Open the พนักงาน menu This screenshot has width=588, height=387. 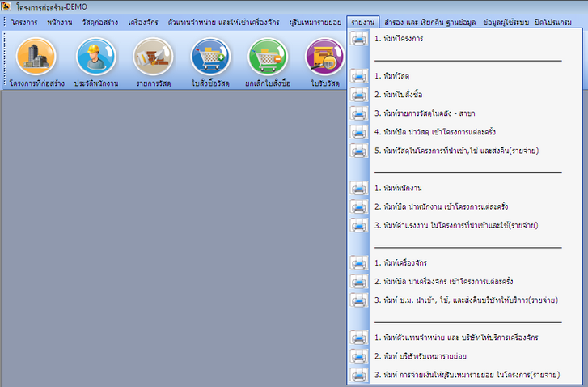pos(60,22)
